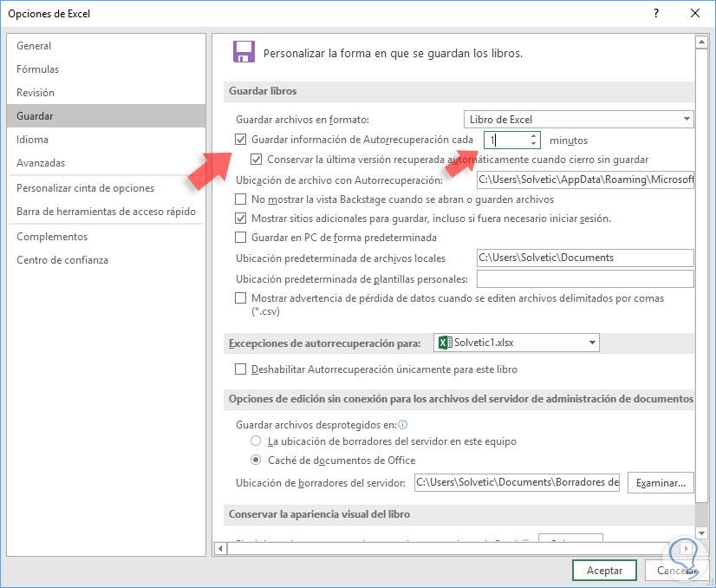Screen dimensions: 716x588
Task: Increase autorecovery minutes with up arrow
Action: tap(533, 135)
